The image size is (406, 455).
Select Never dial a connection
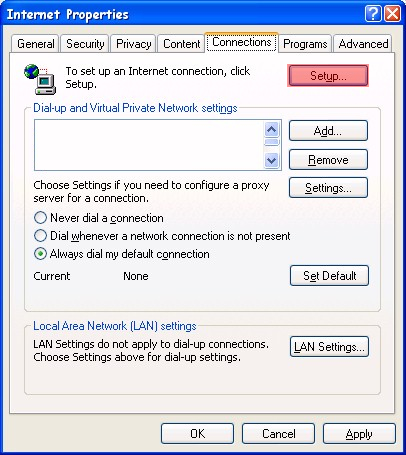click(x=40, y=218)
